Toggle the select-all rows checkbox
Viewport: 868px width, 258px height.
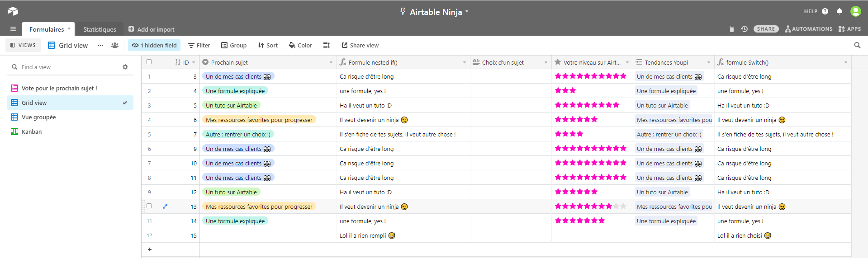pos(149,62)
